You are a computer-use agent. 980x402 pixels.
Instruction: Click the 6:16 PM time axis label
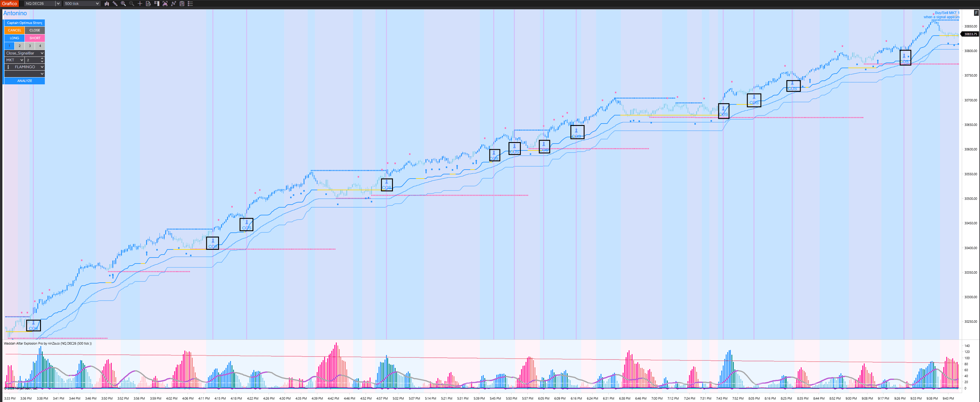click(576, 399)
